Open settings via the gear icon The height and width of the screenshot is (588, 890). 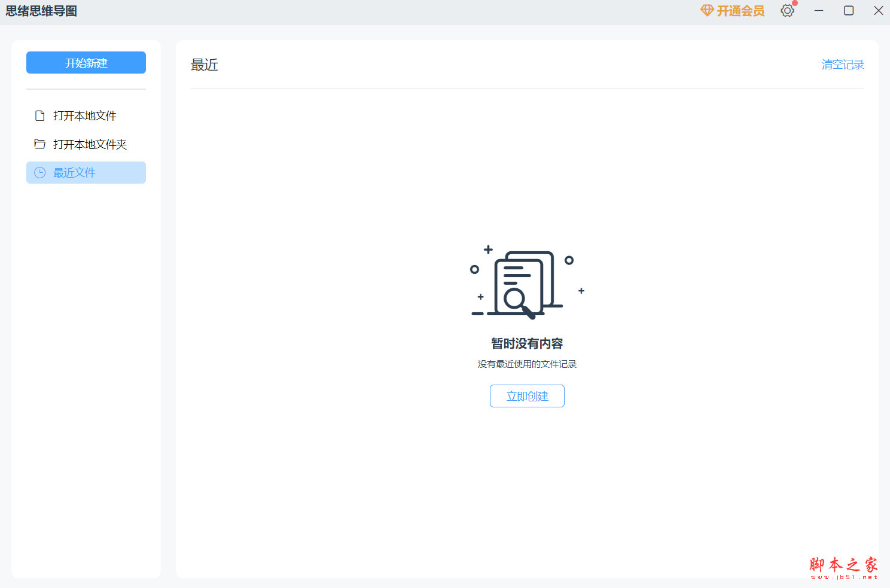click(788, 11)
